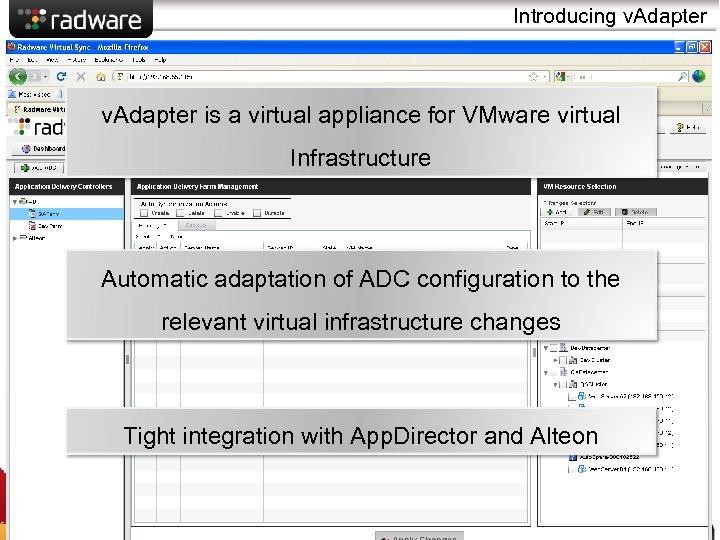Click the AutoSpare VM icon in tree
This screenshot has width=720, height=540.
coord(573,457)
